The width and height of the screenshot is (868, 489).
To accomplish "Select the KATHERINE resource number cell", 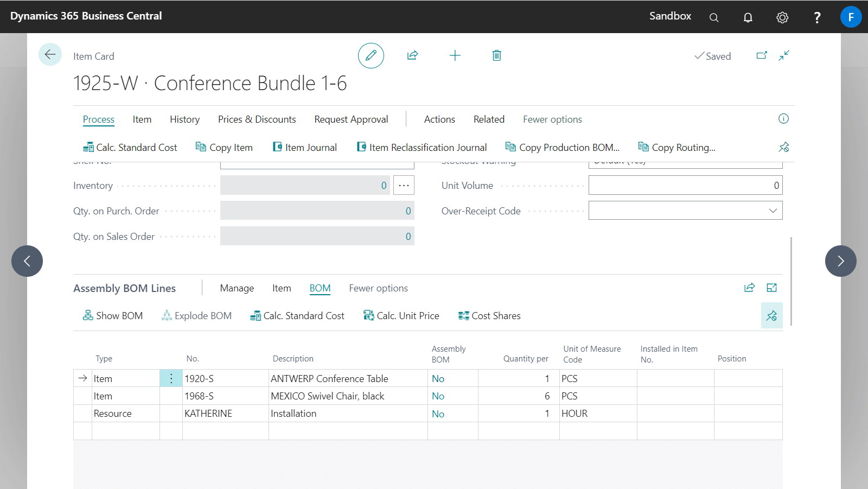I will (x=226, y=414).
